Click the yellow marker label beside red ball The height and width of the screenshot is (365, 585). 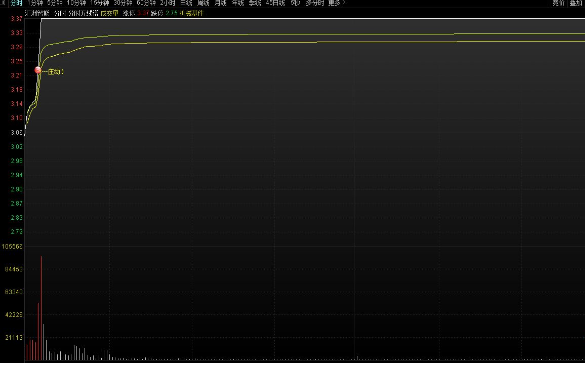[x=56, y=71]
